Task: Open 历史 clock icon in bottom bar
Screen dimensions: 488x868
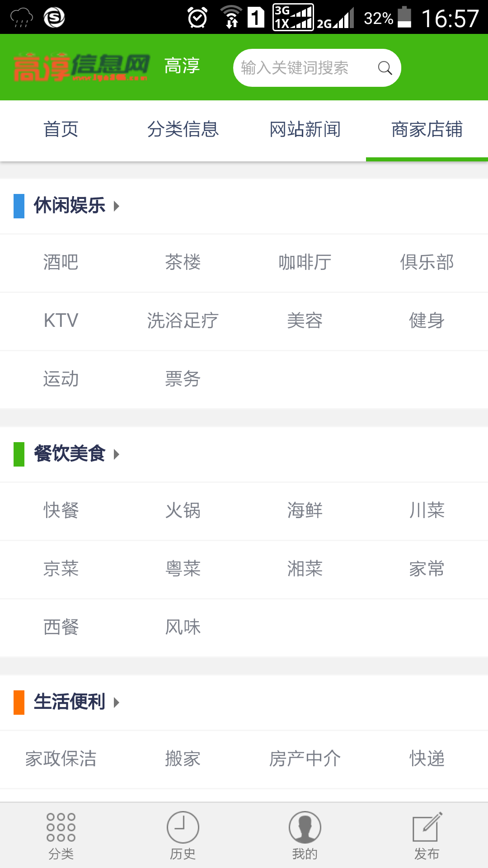Action: (x=183, y=827)
